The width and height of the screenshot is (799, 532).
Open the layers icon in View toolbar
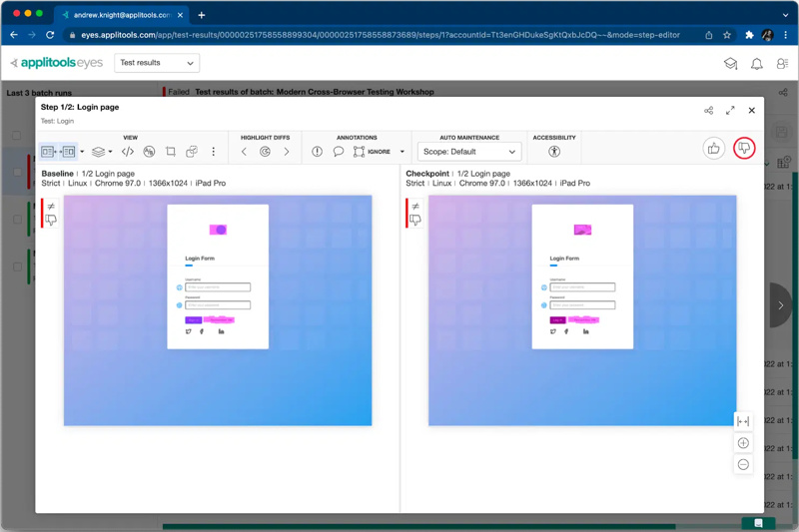pyautogui.click(x=98, y=152)
